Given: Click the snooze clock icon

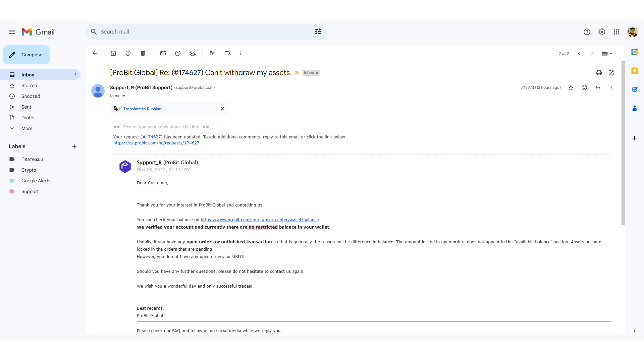Looking at the screenshot, I should click(x=178, y=53).
